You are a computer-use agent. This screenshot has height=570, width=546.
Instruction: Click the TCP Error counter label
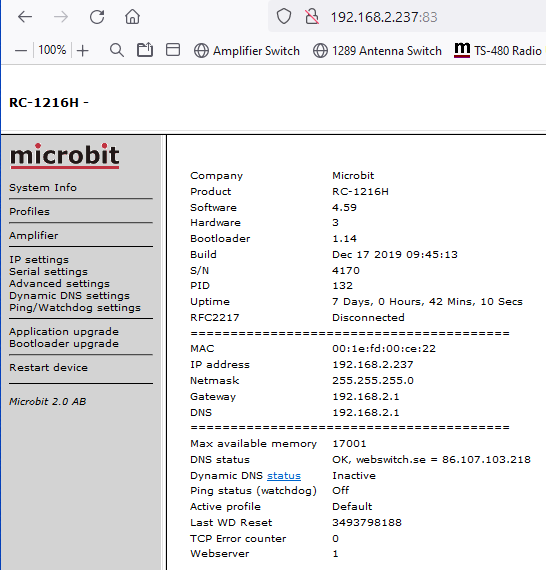pos(238,538)
